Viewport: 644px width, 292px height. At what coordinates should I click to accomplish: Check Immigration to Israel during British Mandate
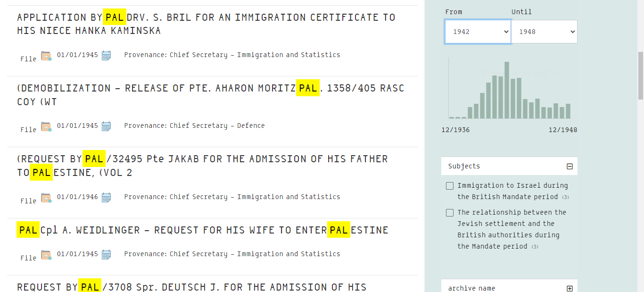[450, 186]
